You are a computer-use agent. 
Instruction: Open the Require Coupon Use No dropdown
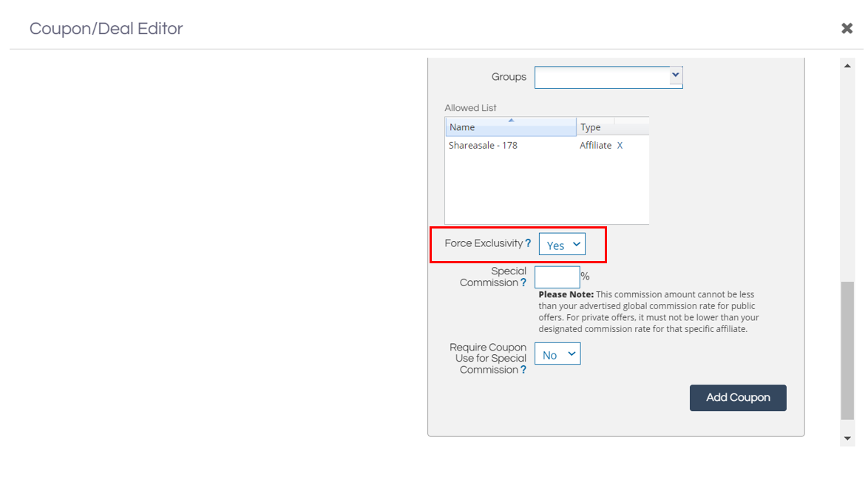click(x=557, y=354)
